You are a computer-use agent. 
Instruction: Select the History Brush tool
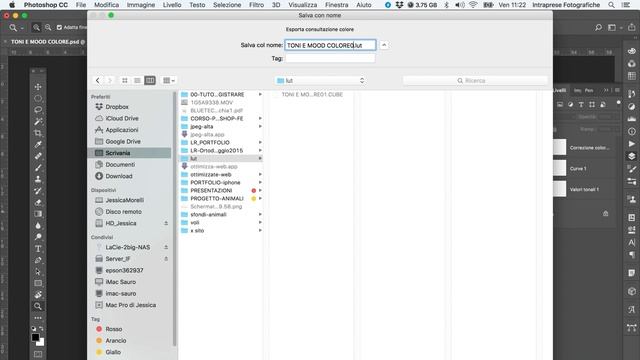pos(38,191)
